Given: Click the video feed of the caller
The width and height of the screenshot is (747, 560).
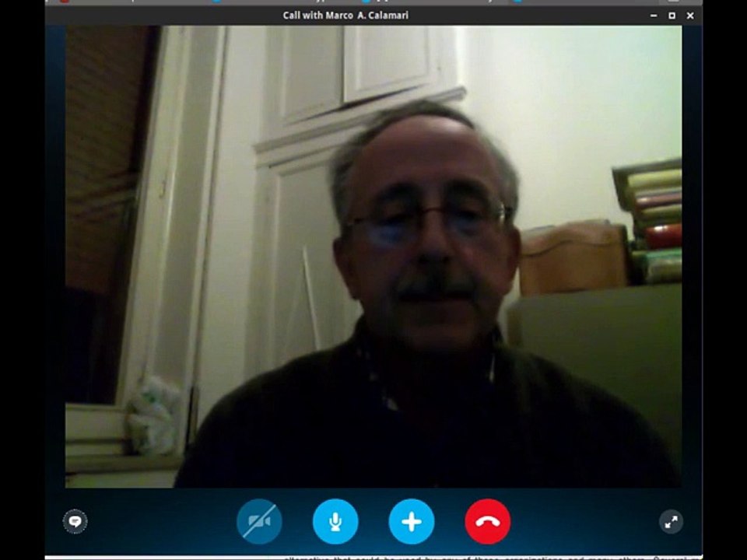Looking at the screenshot, I should point(373,257).
